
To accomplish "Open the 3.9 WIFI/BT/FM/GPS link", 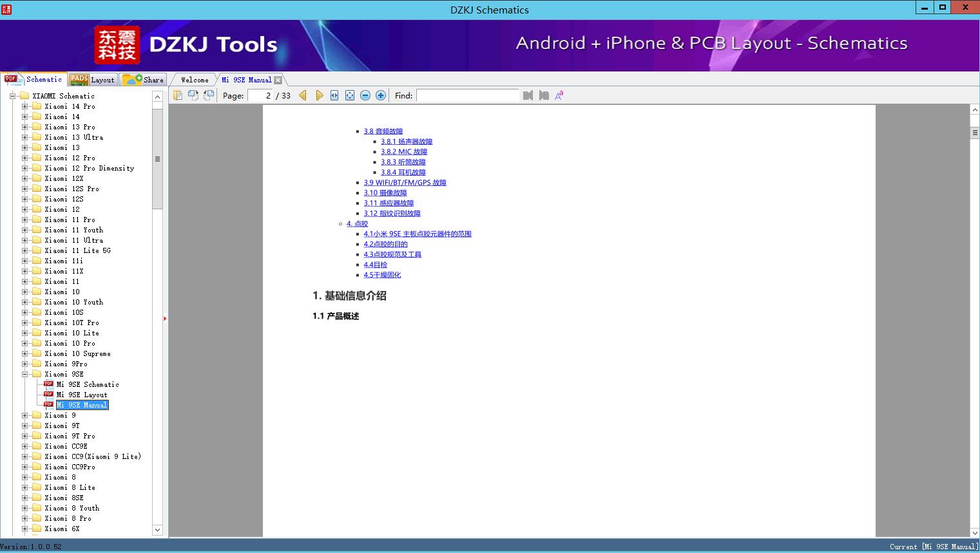I will coord(405,183).
